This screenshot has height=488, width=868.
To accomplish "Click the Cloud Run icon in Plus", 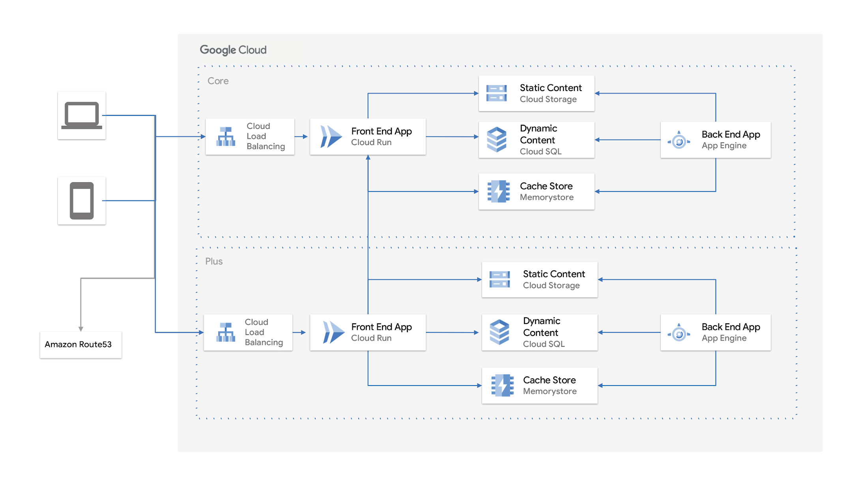I will (x=333, y=332).
